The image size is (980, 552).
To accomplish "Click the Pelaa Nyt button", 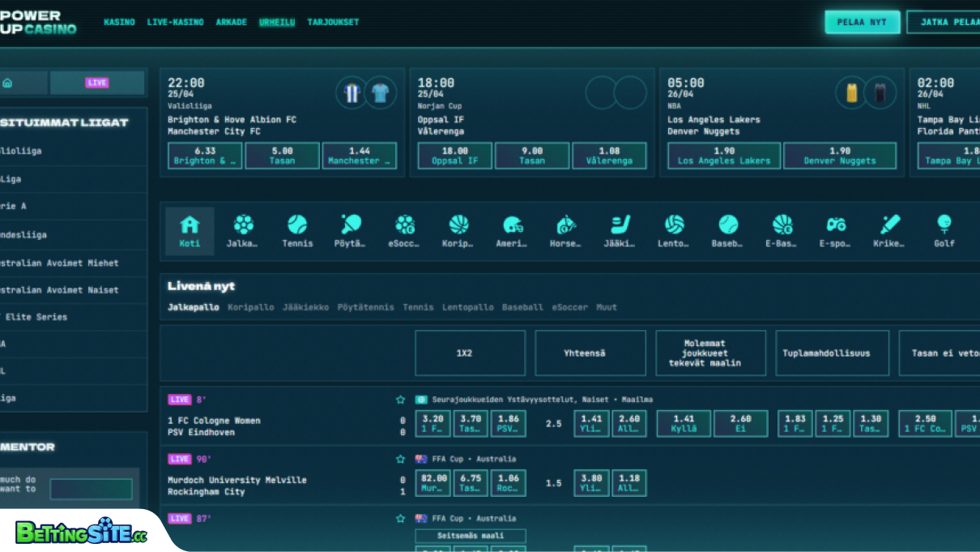I will pyautogui.click(x=863, y=22).
